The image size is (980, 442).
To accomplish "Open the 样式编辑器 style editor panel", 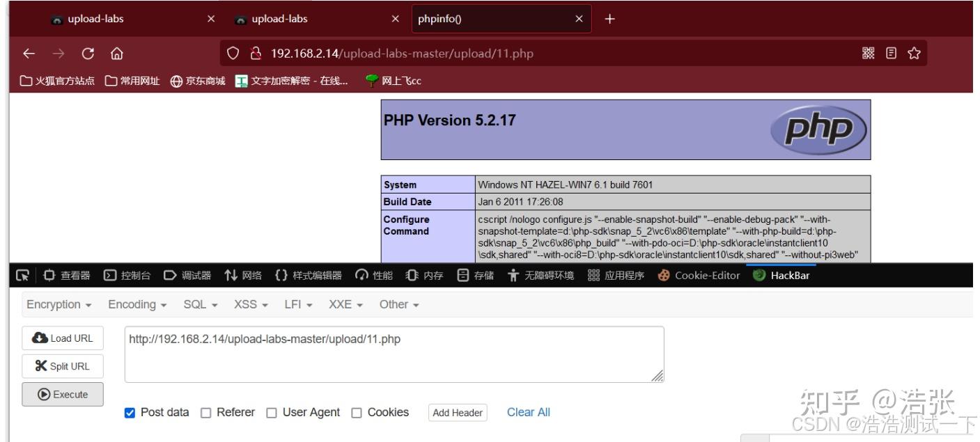I will pos(308,275).
